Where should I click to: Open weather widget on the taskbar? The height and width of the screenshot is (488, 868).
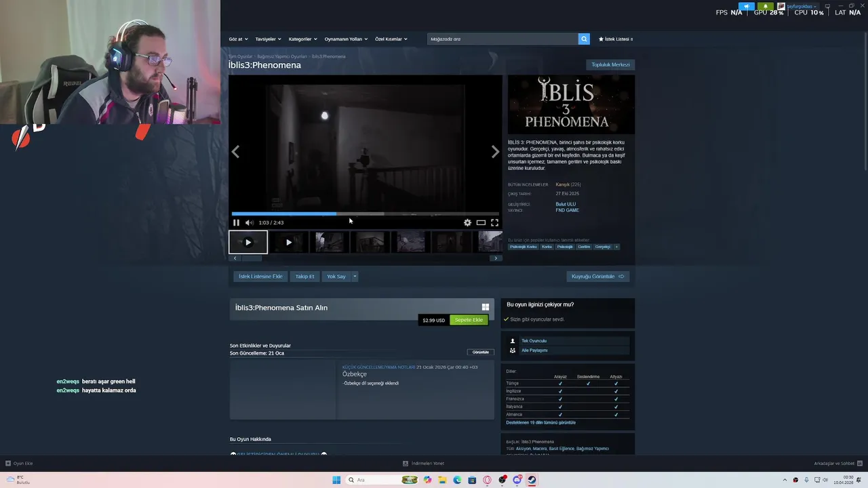click(x=18, y=480)
